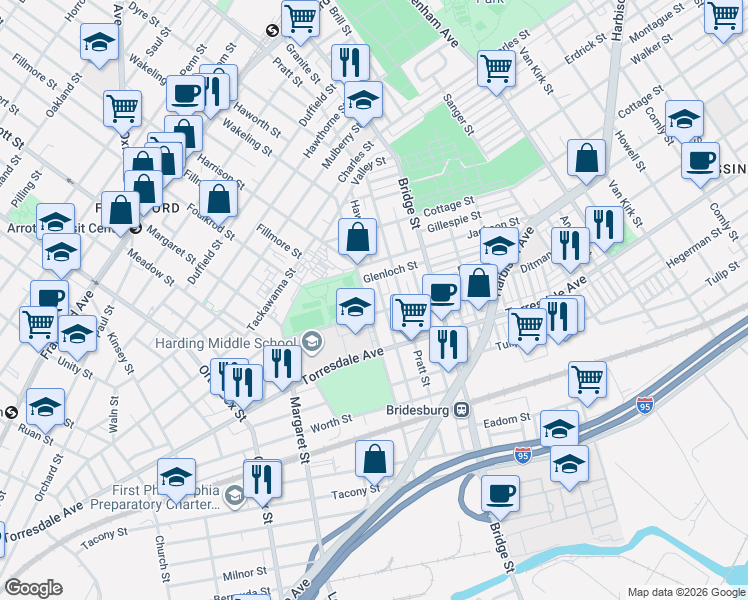Open the restaurant marker near First Philadelphia Preparatory

point(262,482)
